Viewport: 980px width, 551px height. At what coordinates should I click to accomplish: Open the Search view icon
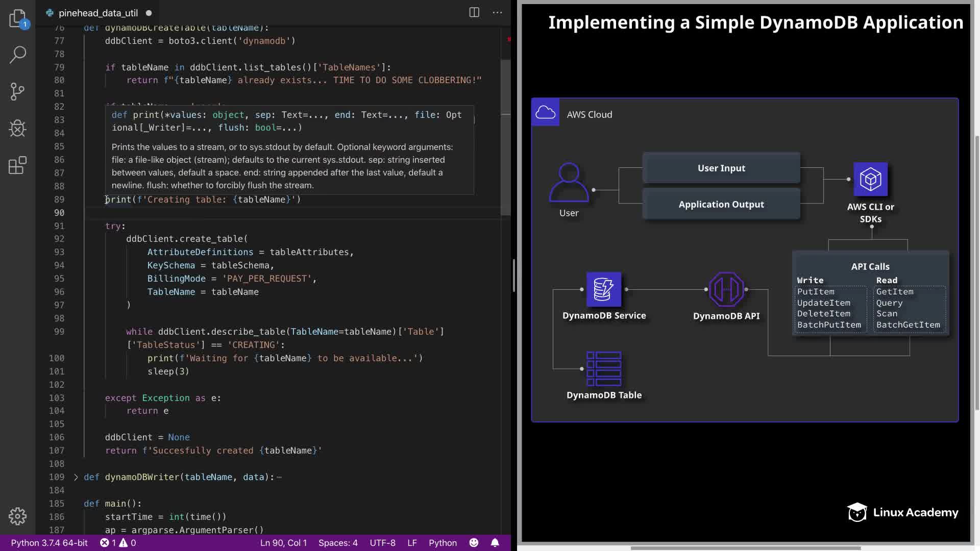17,55
